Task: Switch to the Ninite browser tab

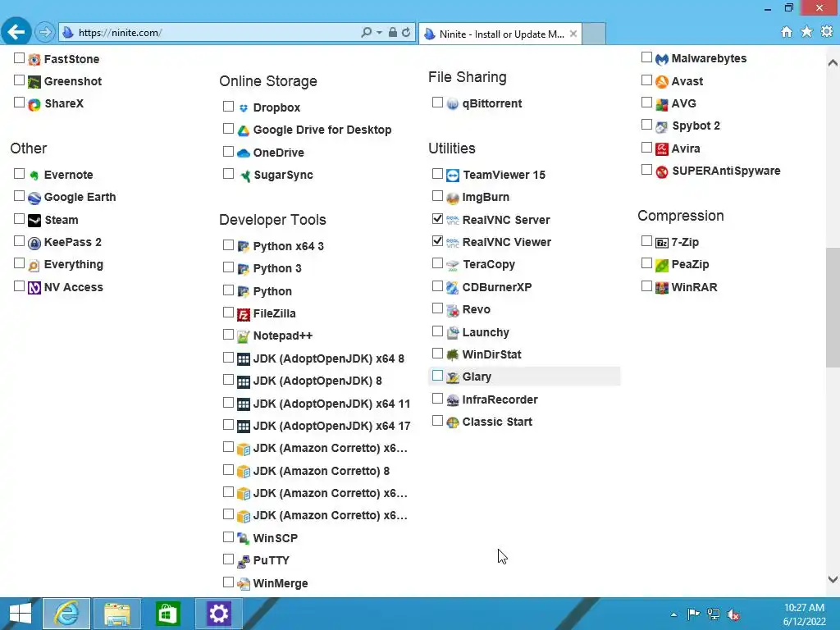Action: 501,34
